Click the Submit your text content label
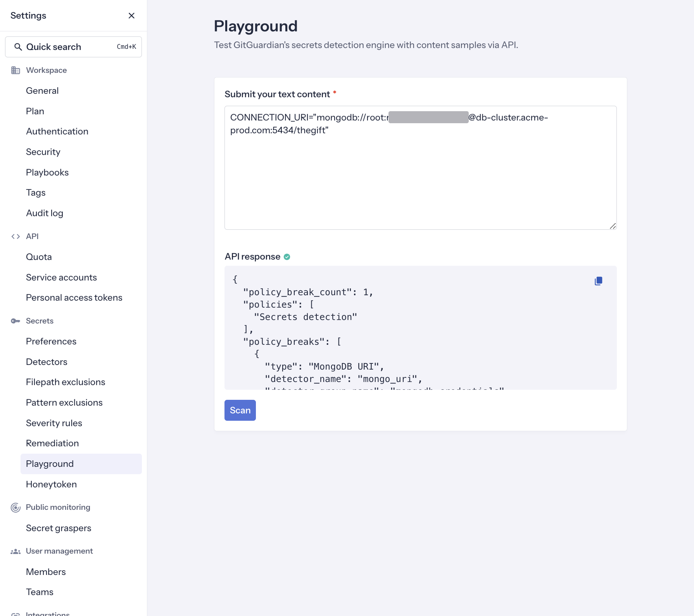This screenshot has height=616, width=694. (x=277, y=94)
